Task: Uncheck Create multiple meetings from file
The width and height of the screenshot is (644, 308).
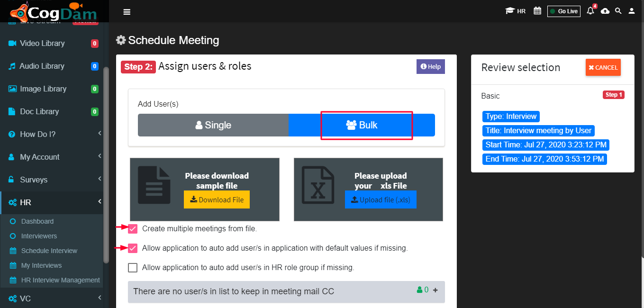Action: point(133,229)
